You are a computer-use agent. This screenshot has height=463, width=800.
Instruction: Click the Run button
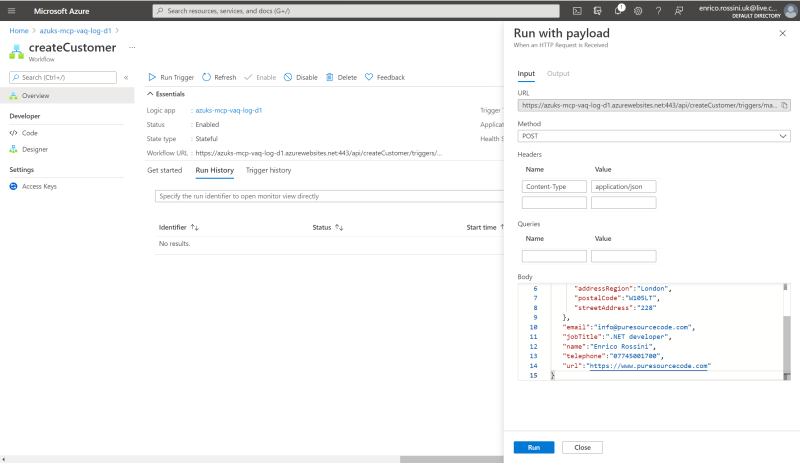[x=534, y=448]
